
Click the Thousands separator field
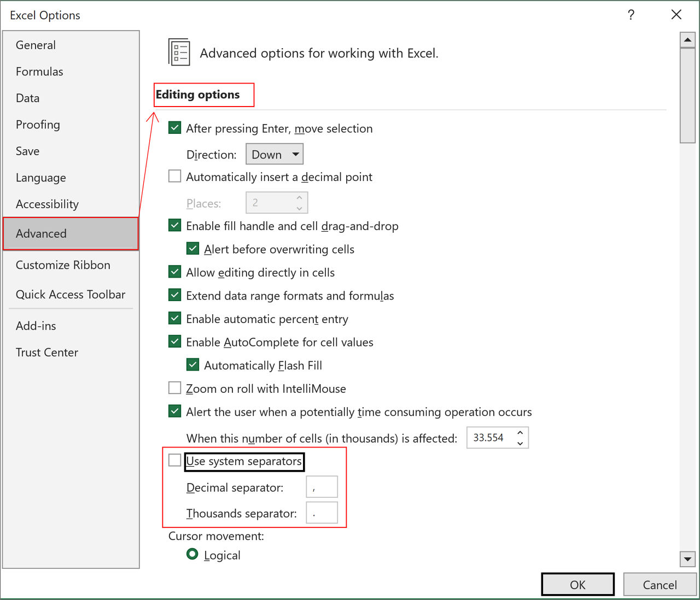322,513
